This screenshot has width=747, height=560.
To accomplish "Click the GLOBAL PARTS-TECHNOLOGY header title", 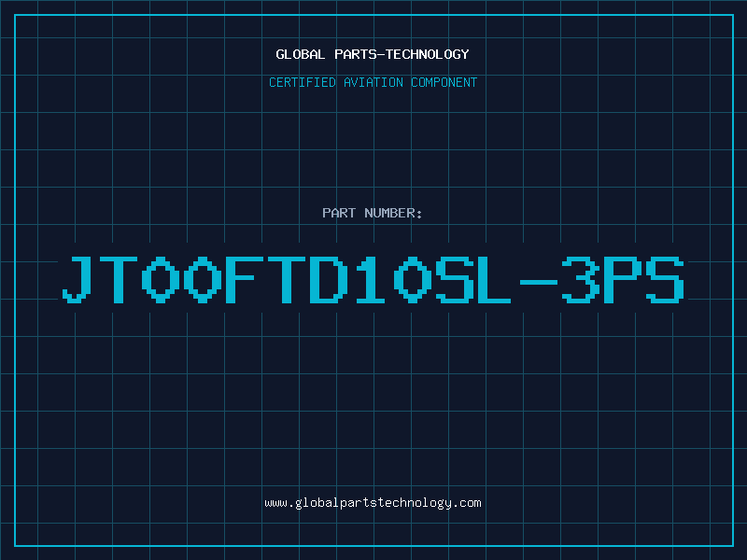I will pos(373,54).
